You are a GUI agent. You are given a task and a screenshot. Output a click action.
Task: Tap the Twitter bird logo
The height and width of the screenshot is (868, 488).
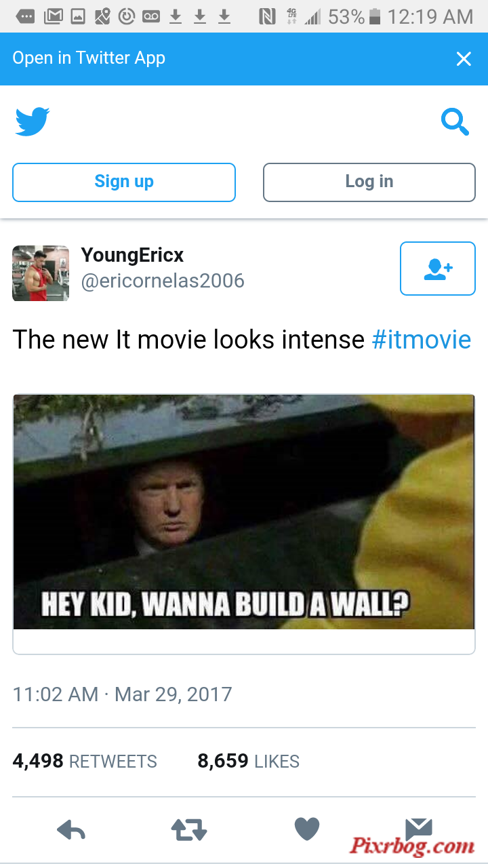pos(32,122)
